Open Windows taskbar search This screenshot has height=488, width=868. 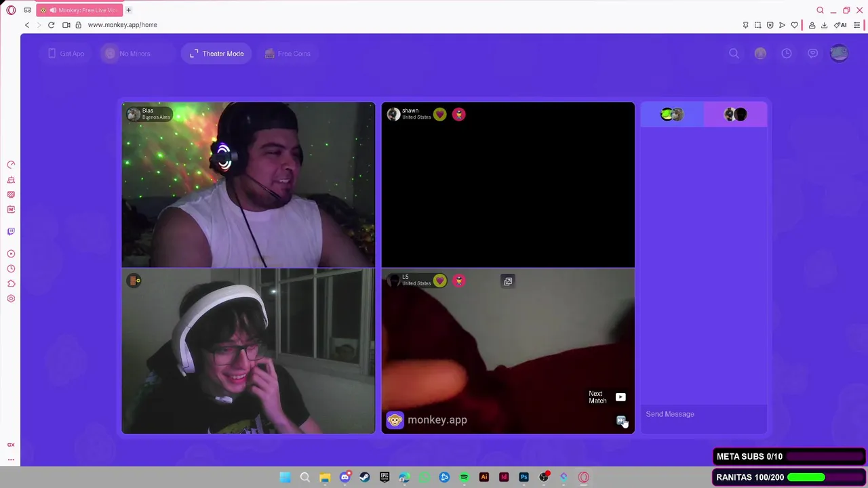point(305,477)
